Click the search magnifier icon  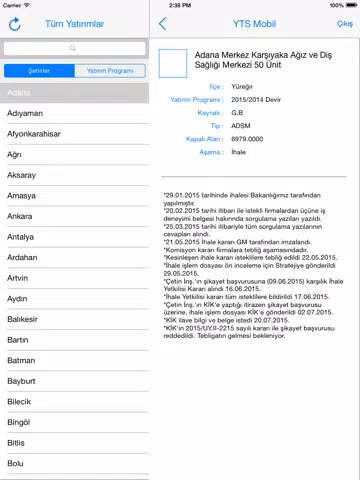click(73, 48)
